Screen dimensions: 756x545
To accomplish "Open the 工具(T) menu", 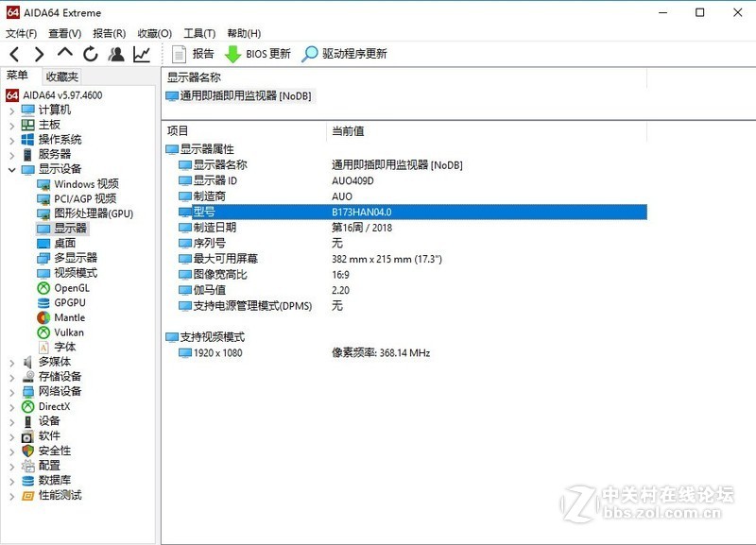I will pyautogui.click(x=199, y=33).
